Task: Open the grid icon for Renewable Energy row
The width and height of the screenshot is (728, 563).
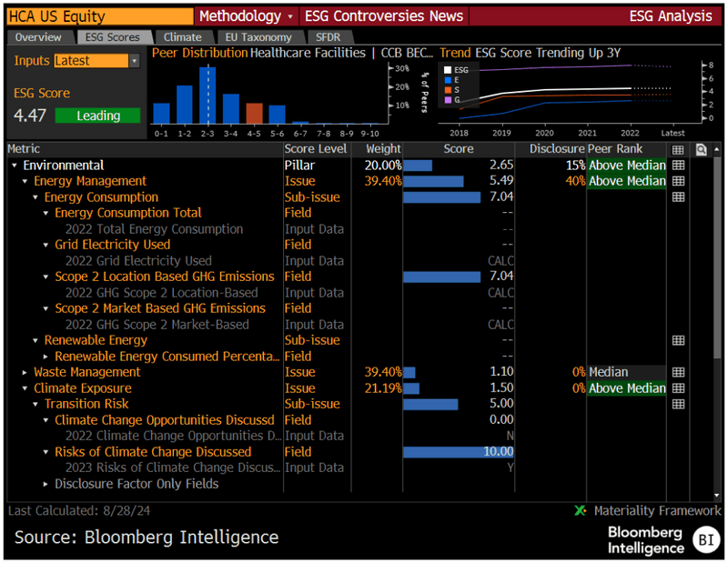Action: [x=678, y=340]
